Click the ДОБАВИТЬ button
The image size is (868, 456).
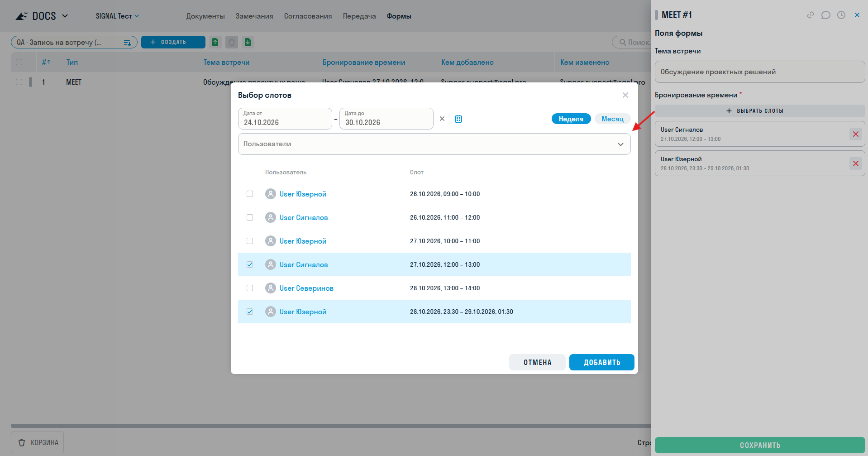[x=602, y=362]
